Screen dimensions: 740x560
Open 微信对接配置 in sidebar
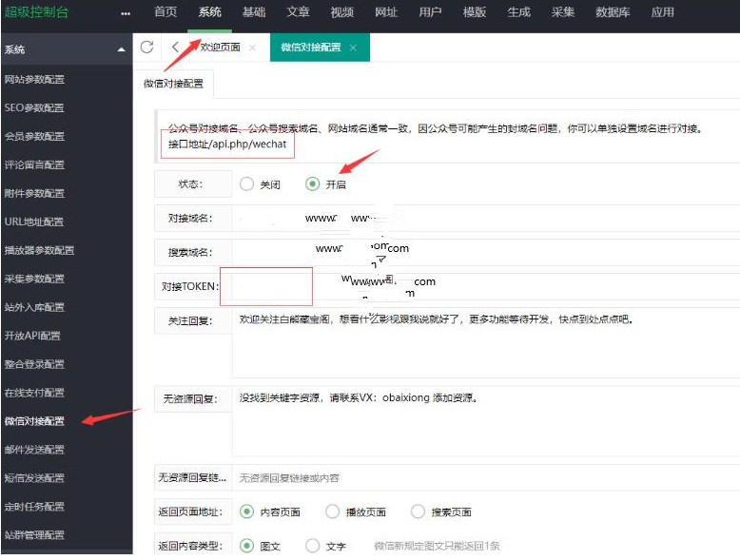coord(34,421)
